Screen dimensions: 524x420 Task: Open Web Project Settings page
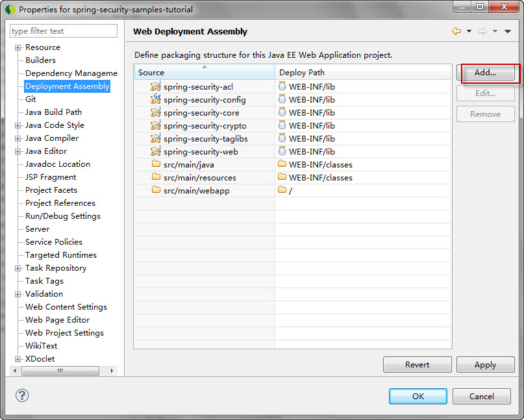[x=64, y=333]
